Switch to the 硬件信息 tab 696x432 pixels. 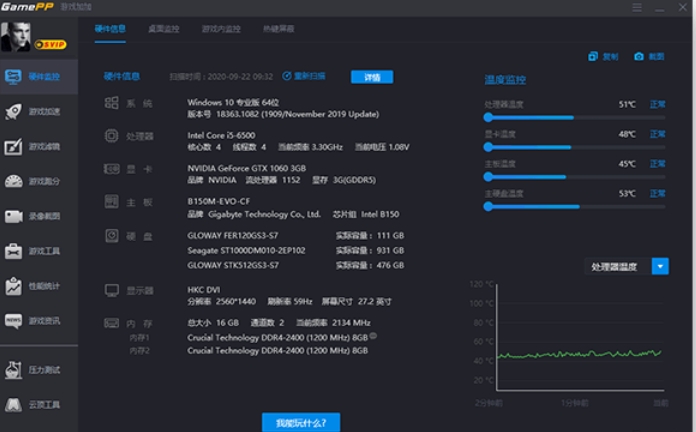110,29
